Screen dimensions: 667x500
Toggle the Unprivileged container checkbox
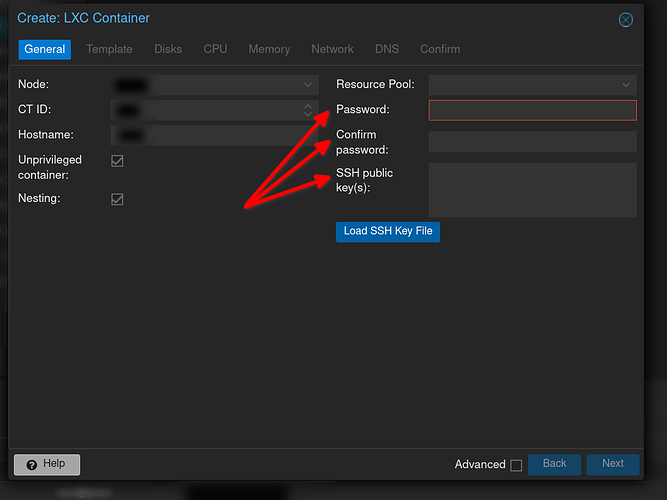(117, 161)
